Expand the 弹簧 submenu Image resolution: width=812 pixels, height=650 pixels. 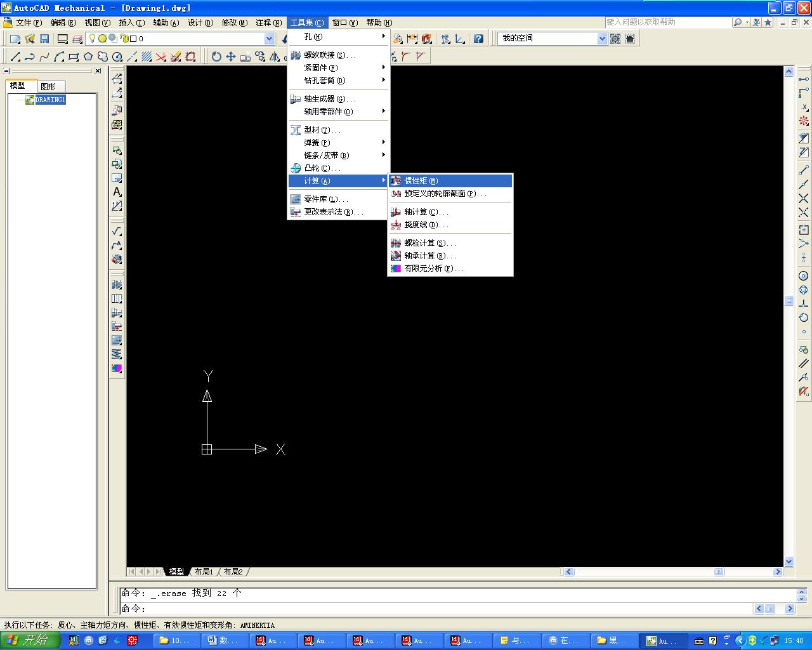click(339, 143)
